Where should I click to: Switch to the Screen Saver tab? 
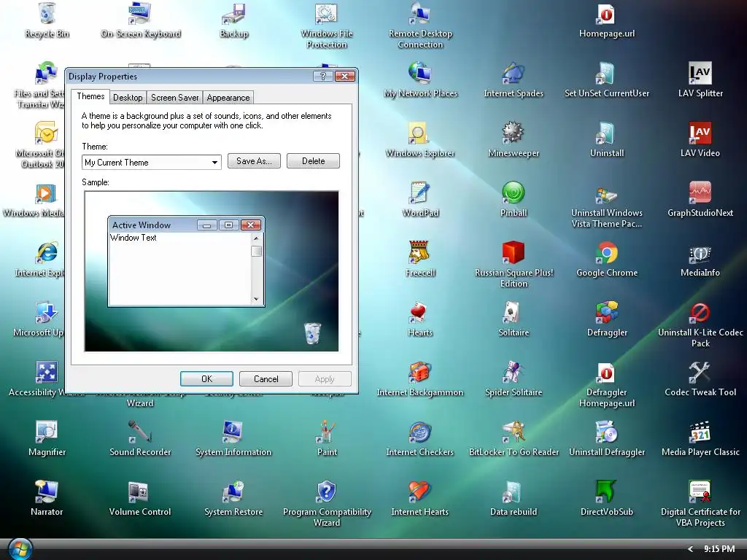(175, 98)
